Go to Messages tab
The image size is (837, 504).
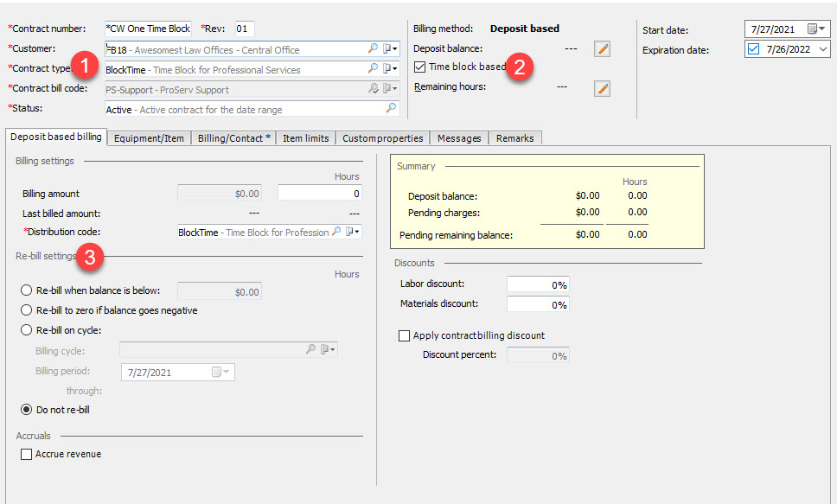(459, 138)
